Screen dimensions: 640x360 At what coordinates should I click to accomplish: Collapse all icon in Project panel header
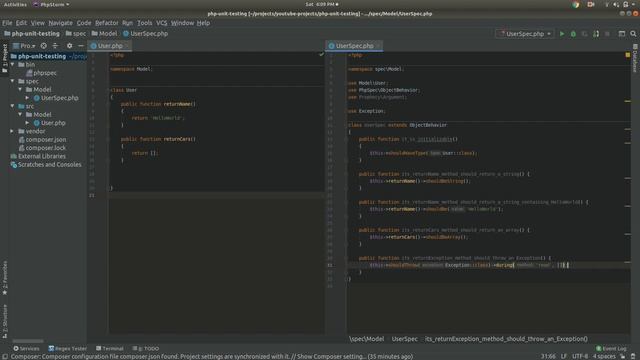tap(55, 46)
